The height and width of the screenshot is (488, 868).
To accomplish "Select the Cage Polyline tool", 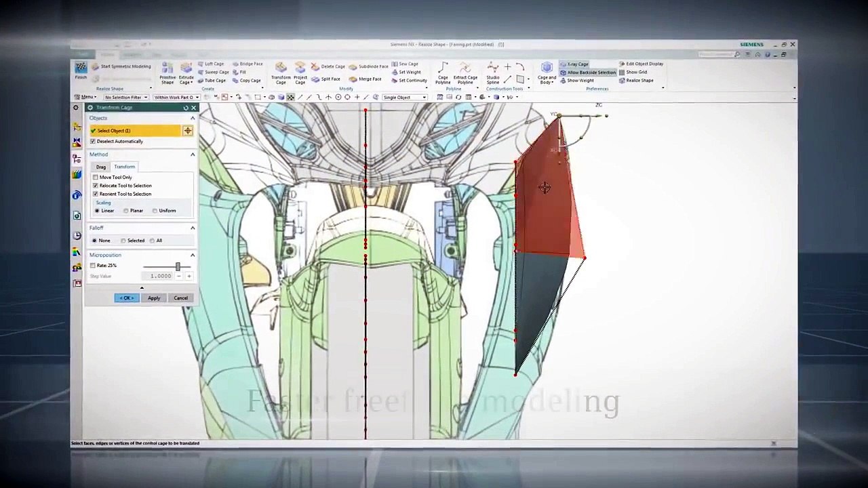I will point(443,73).
